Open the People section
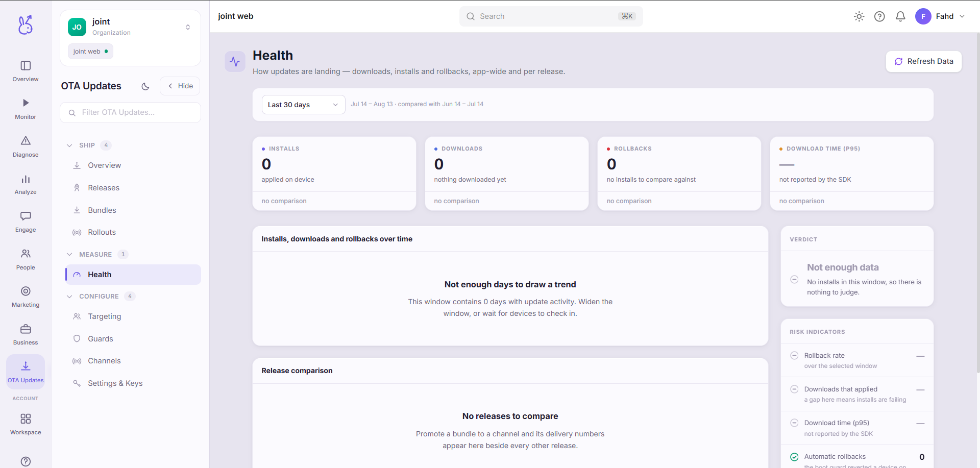 pos(26,260)
